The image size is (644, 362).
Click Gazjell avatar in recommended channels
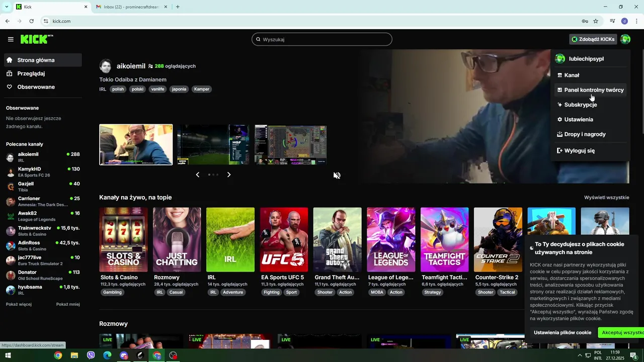11,187
